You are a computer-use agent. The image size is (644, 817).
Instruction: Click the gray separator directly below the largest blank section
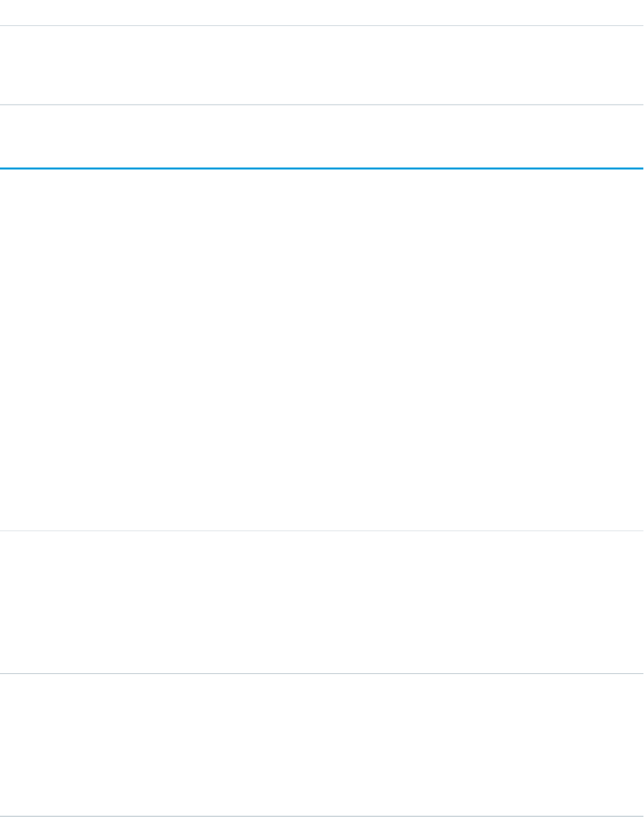point(322,531)
